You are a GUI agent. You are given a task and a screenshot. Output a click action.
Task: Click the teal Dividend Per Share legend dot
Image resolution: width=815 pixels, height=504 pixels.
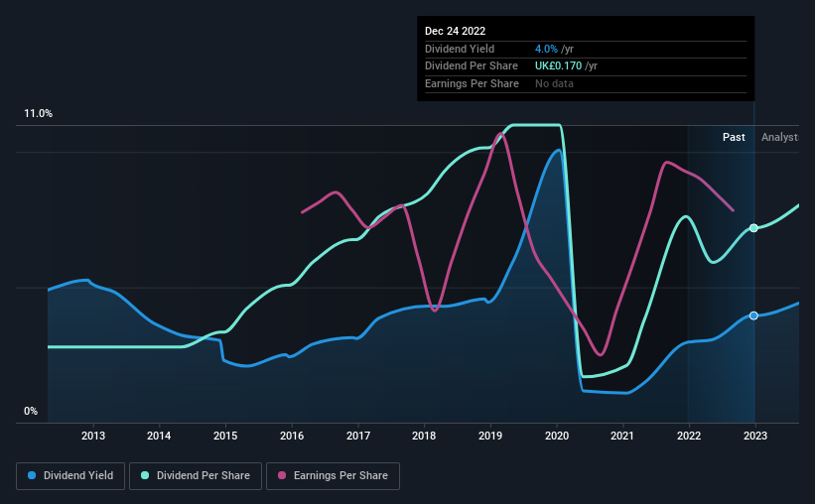[147, 476]
